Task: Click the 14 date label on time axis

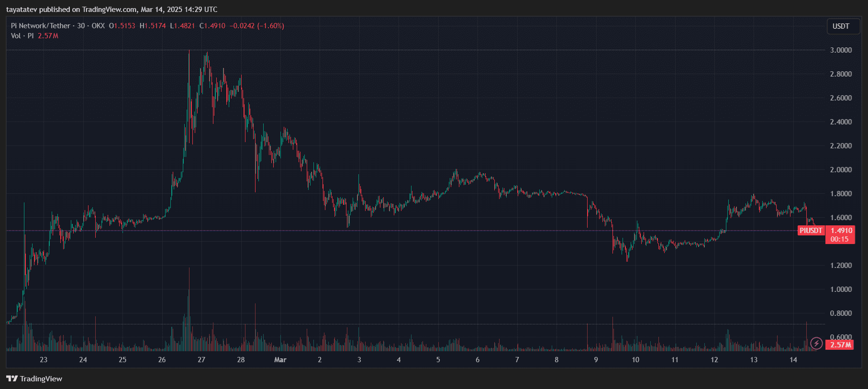Action: [793, 360]
